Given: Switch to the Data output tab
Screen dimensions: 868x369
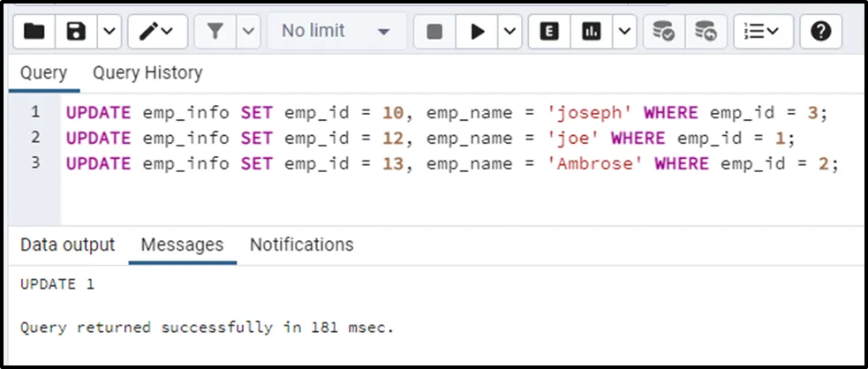Looking at the screenshot, I should pos(68,245).
